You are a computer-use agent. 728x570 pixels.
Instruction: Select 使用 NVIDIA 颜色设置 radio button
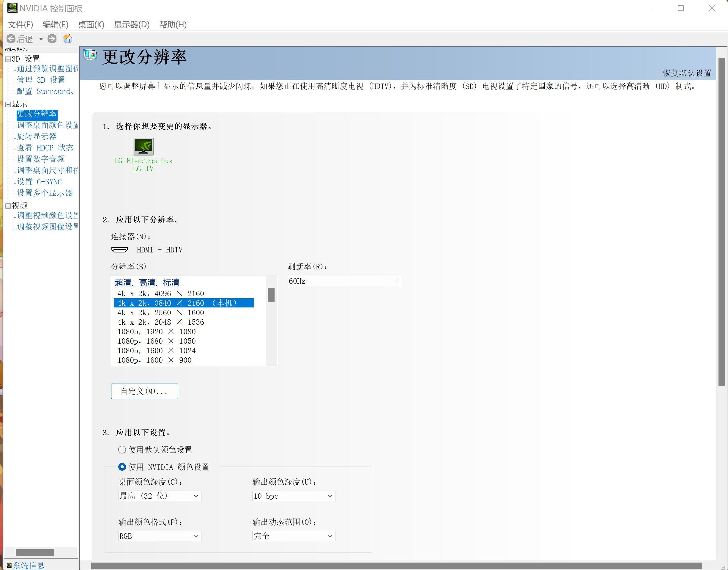[x=122, y=467]
